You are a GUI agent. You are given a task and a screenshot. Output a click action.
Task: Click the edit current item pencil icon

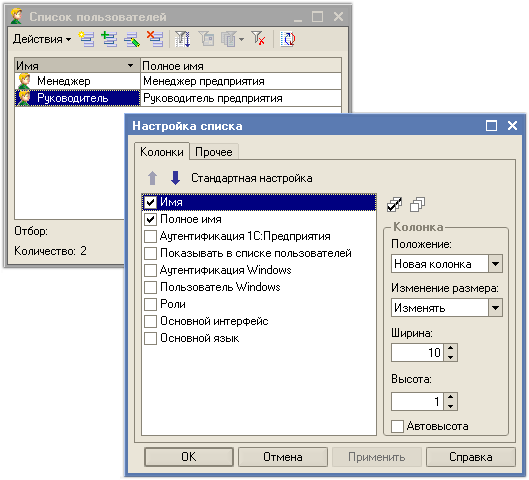coord(132,39)
